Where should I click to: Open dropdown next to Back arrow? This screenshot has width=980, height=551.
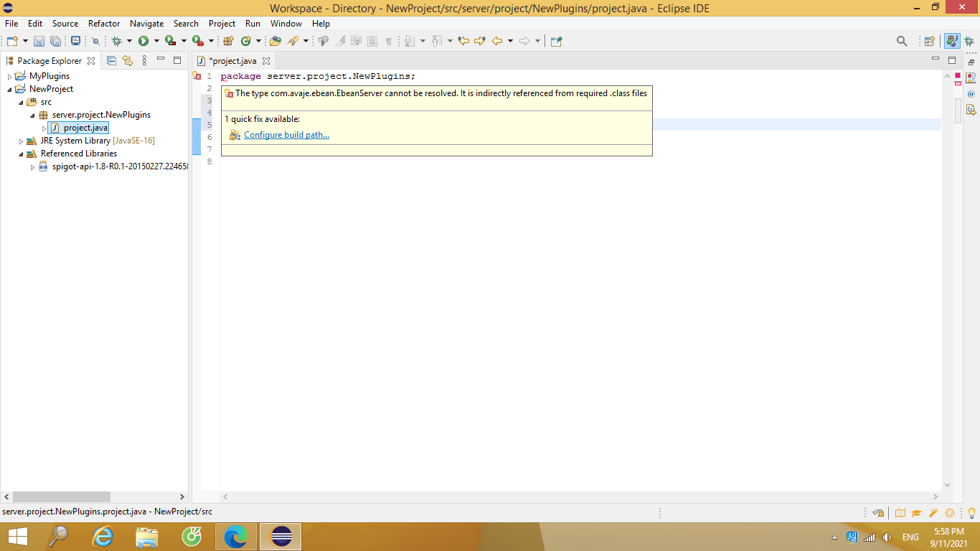(x=510, y=41)
